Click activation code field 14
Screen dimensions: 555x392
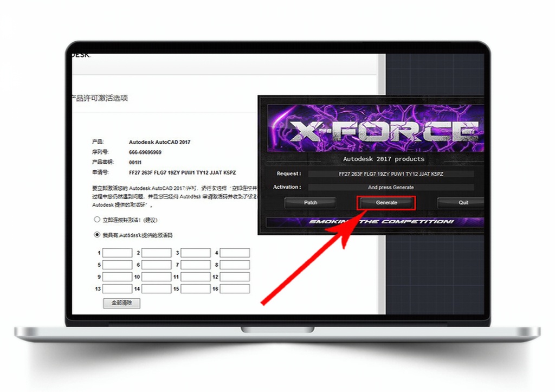pyautogui.click(x=157, y=289)
